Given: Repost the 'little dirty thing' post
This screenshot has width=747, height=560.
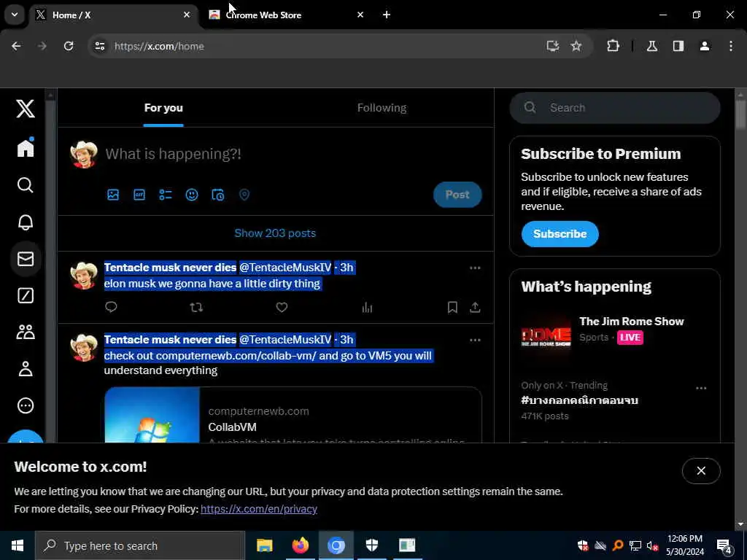Looking at the screenshot, I should [196, 307].
